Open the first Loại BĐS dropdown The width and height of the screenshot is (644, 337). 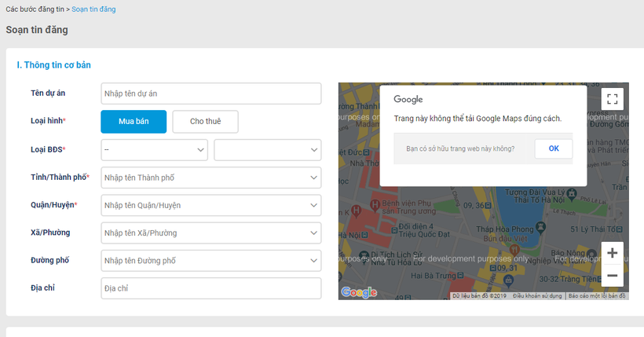click(x=155, y=149)
